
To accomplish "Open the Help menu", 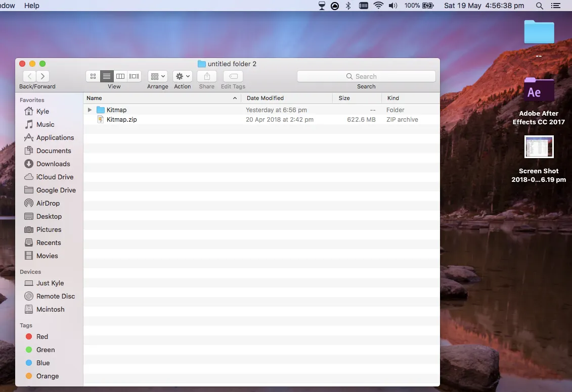I will point(32,6).
